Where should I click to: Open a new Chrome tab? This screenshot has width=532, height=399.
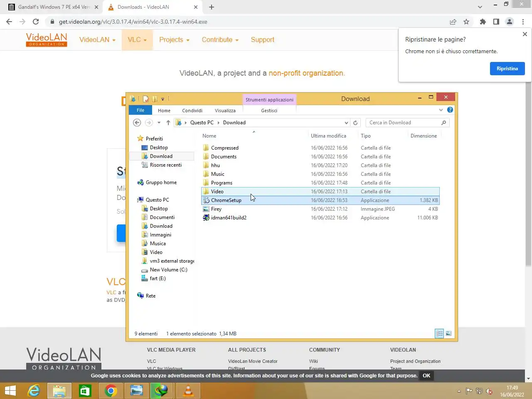[211, 7]
